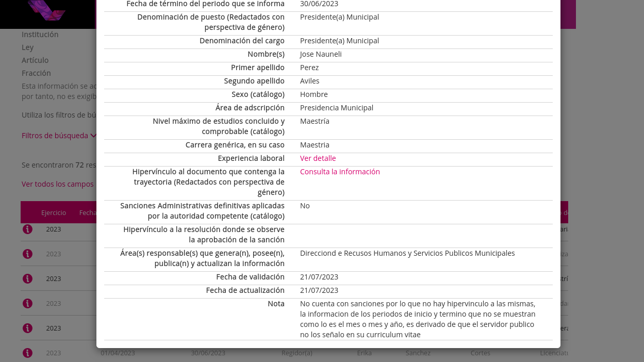This screenshot has height=362, width=644.
Task: Open the Ver detalle link for Experiencia laboral
Action: (318, 158)
